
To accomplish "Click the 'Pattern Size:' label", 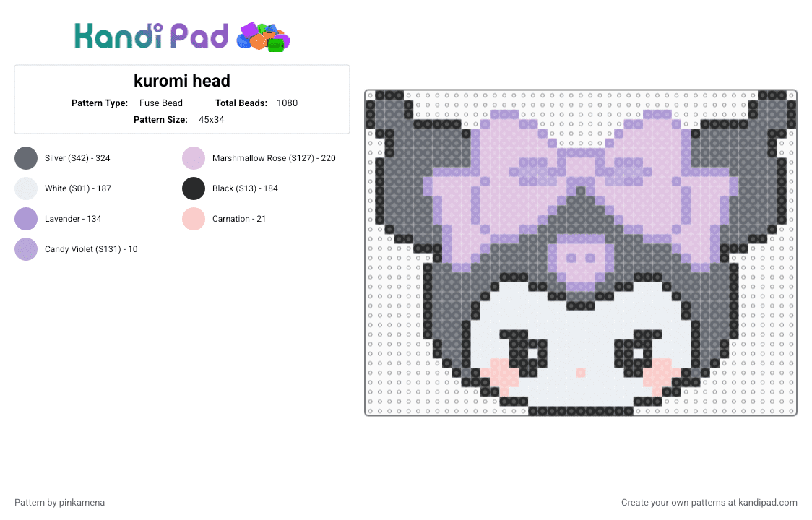I will (x=160, y=120).
